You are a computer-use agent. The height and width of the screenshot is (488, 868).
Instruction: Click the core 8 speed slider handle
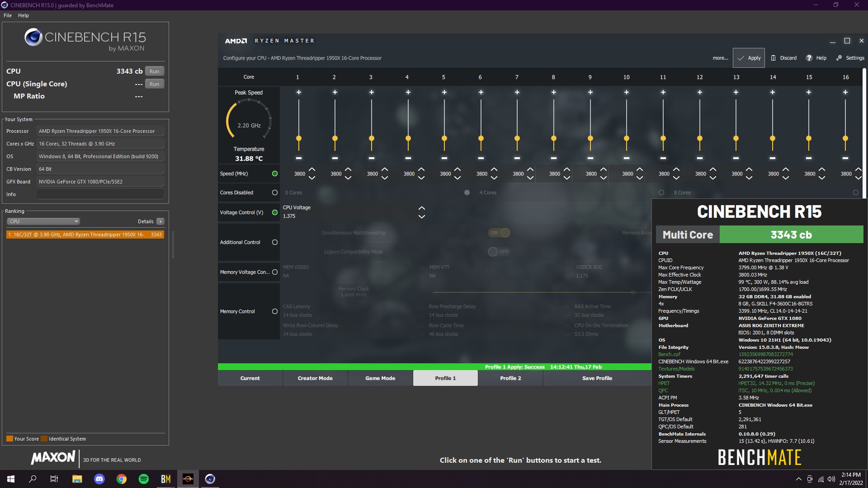click(x=554, y=138)
